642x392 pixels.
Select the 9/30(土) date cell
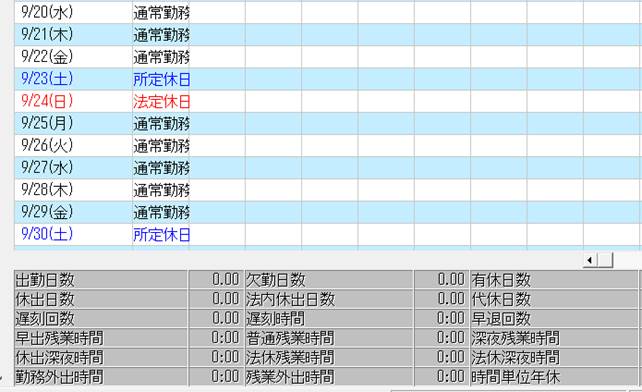[x=73, y=234]
